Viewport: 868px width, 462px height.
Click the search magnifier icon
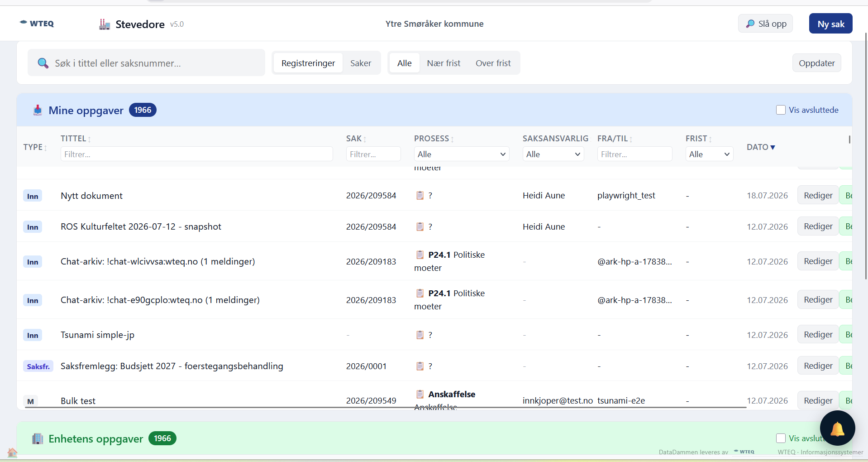(x=43, y=63)
